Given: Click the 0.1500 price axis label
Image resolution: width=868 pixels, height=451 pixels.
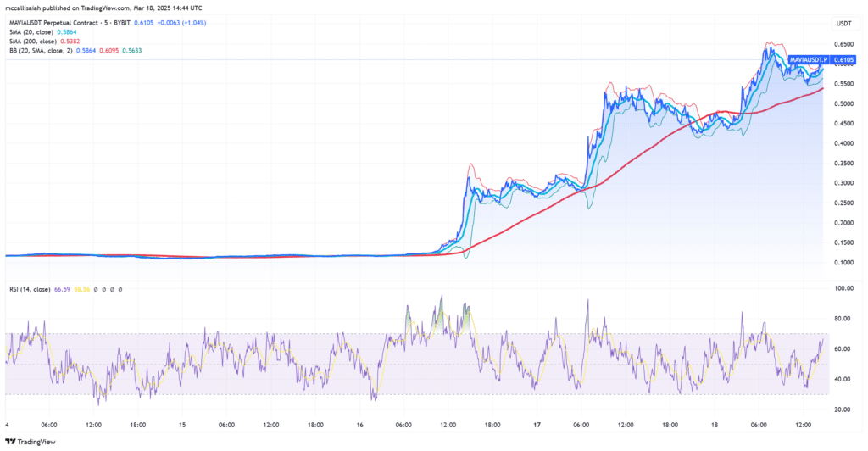Looking at the screenshot, I should coord(843,243).
